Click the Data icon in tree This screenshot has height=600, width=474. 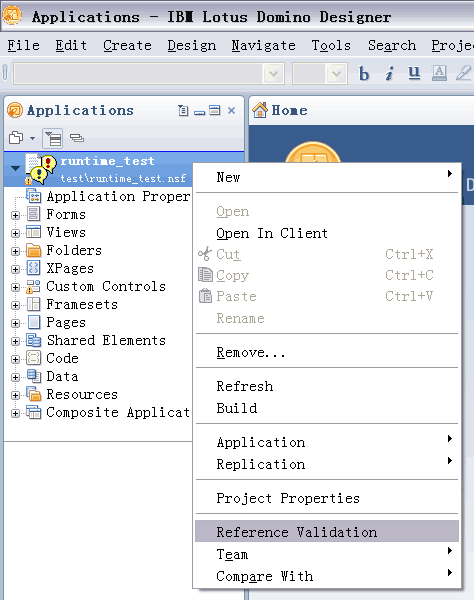(x=34, y=376)
